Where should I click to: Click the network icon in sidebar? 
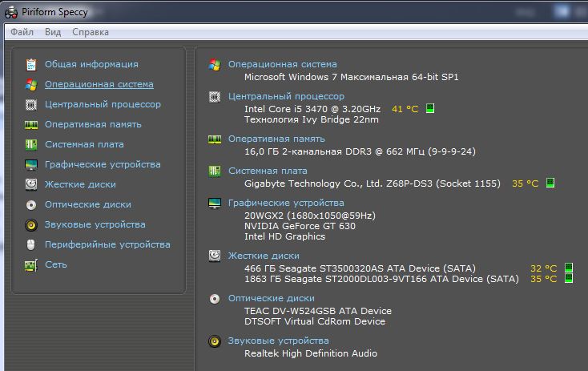pos(31,264)
